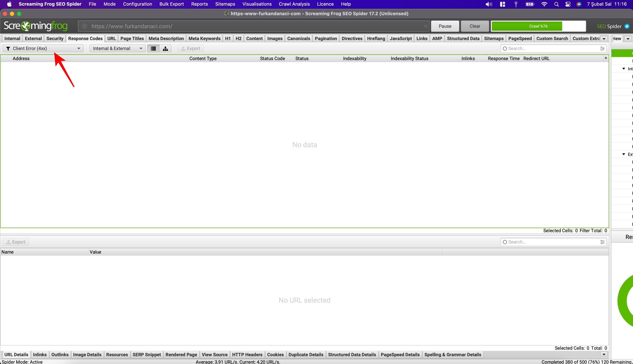This screenshot has height=364, width=633.
Task: Sort by the Address column header
Action: [100, 58]
